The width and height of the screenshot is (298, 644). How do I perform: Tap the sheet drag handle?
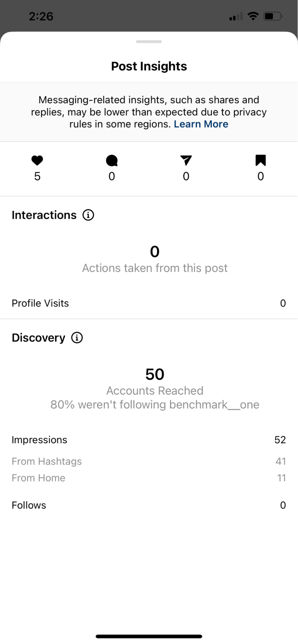point(149,42)
